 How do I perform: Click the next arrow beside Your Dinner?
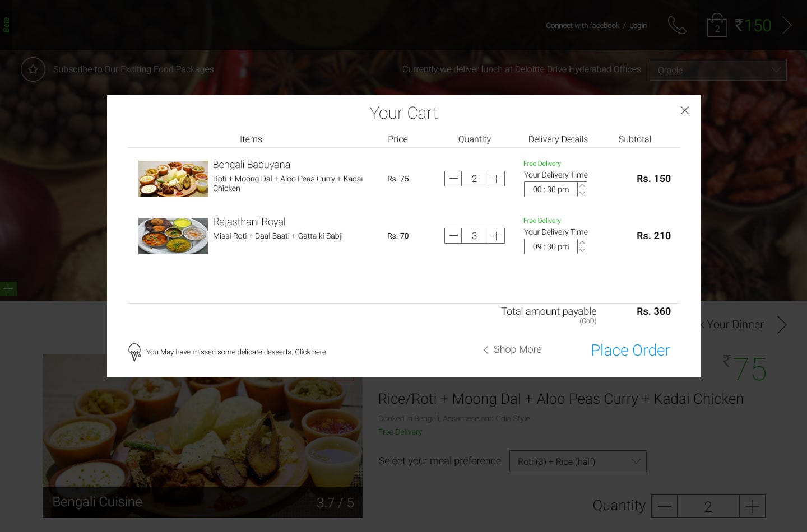point(782,325)
